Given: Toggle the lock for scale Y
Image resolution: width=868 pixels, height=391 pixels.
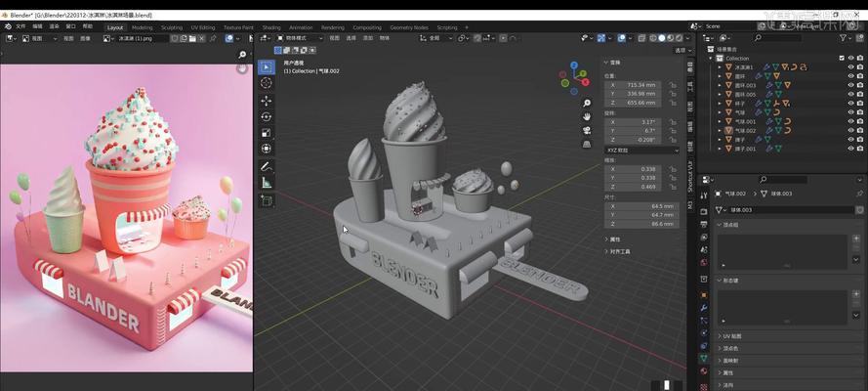Looking at the screenshot, I should pyautogui.click(x=673, y=178).
